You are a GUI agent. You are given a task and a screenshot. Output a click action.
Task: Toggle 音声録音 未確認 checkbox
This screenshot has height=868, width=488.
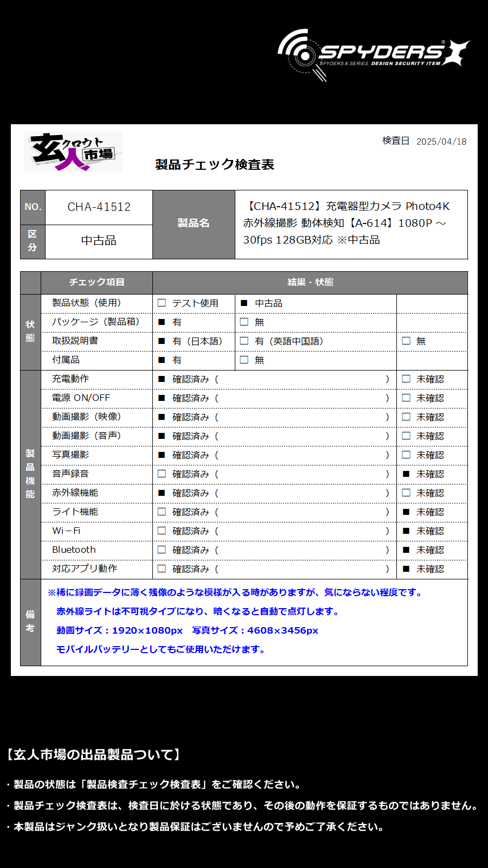[406, 474]
